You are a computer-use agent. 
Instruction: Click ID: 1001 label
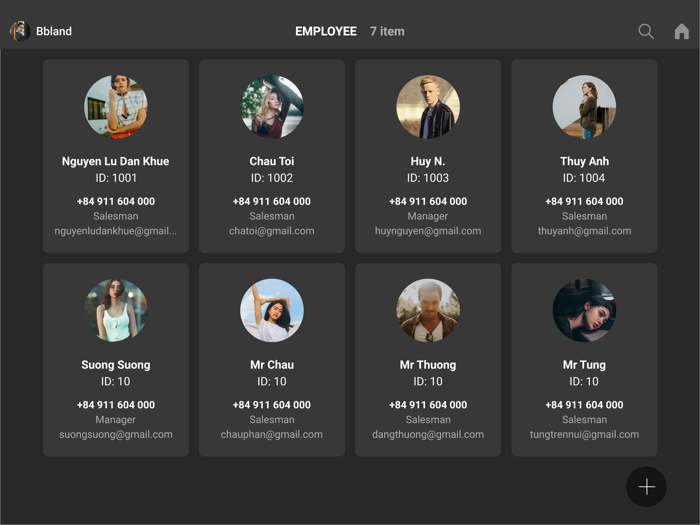point(116,178)
